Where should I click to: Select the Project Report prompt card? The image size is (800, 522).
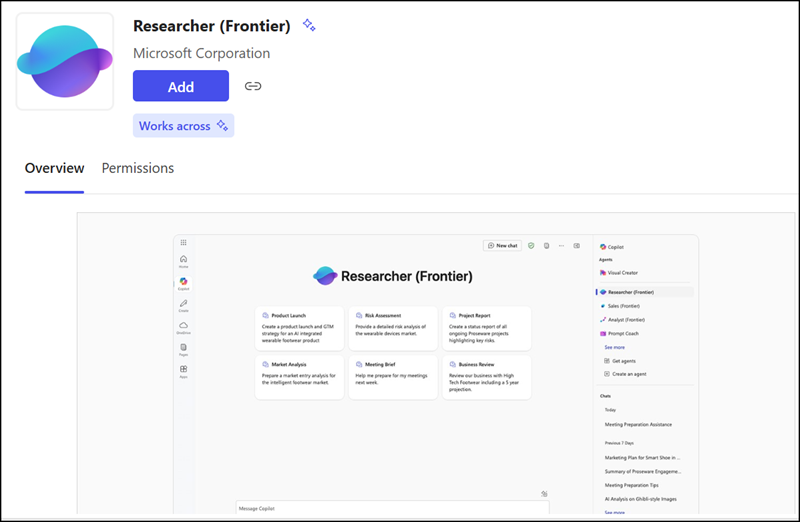pos(487,328)
